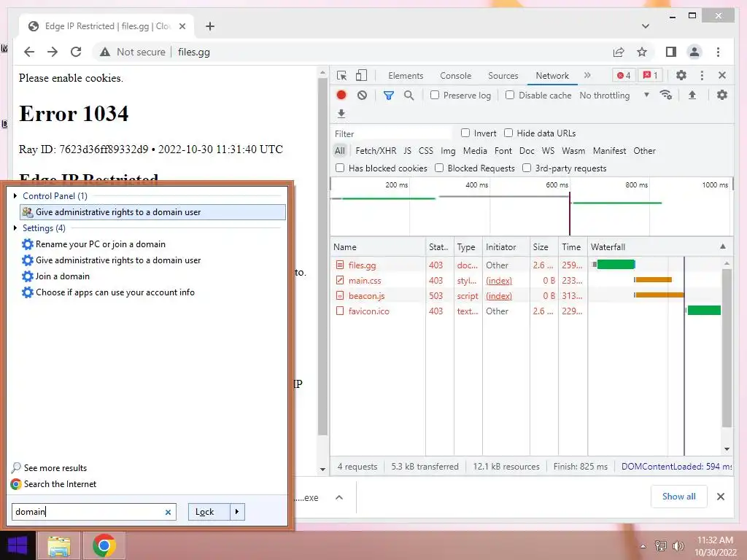Open DevTools three-dot customize menu

(702, 75)
